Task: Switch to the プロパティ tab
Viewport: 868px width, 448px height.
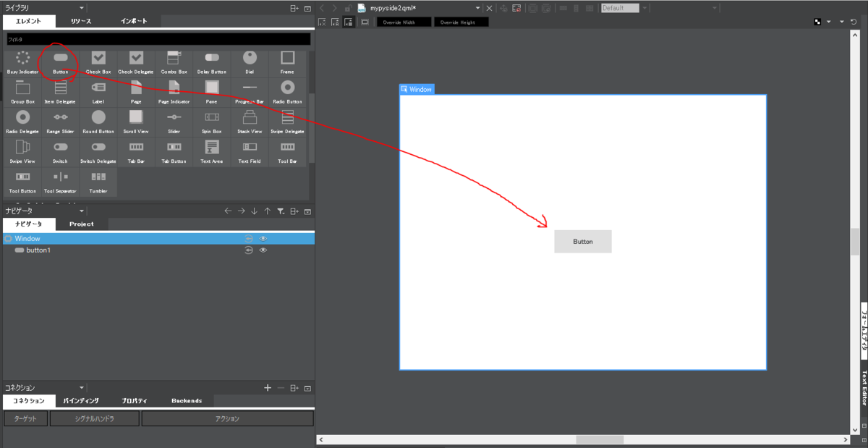Action: pyautogui.click(x=135, y=400)
